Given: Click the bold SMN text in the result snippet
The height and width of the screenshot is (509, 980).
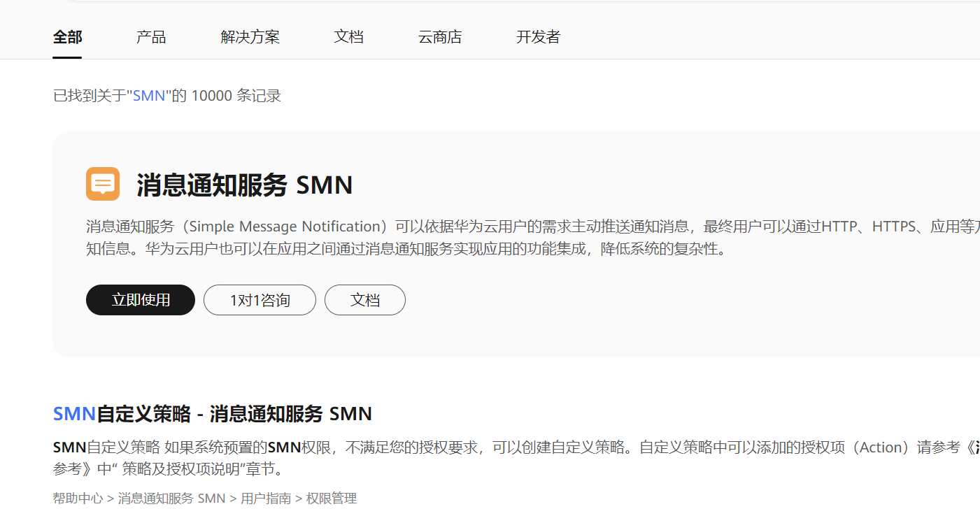Looking at the screenshot, I should point(68,446).
